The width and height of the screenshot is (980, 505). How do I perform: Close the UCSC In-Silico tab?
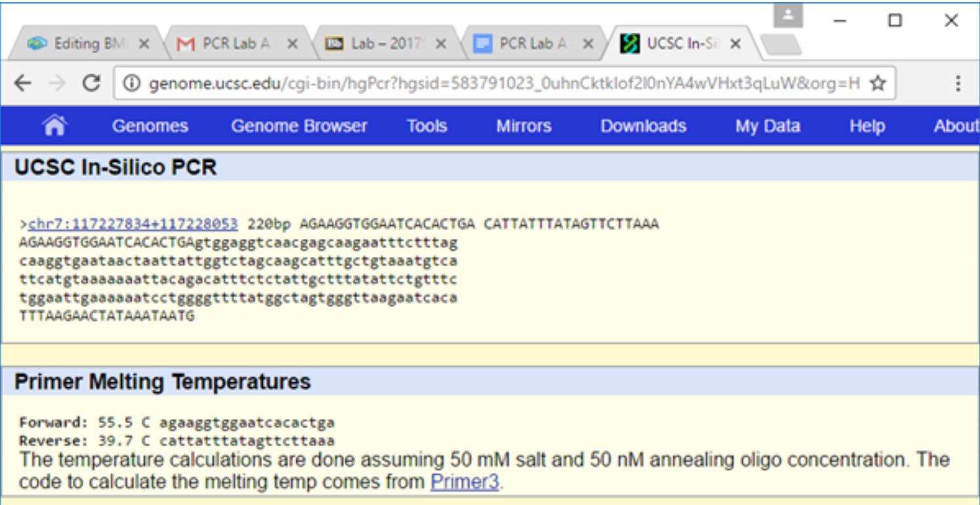pos(735,44)
